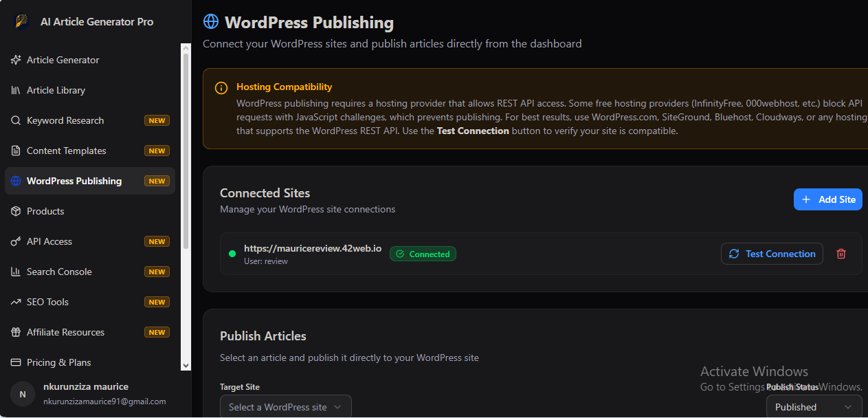Click the bold Test Connection text in notice
The height and width of the screenshot is (418, 868).
(473, 131)
